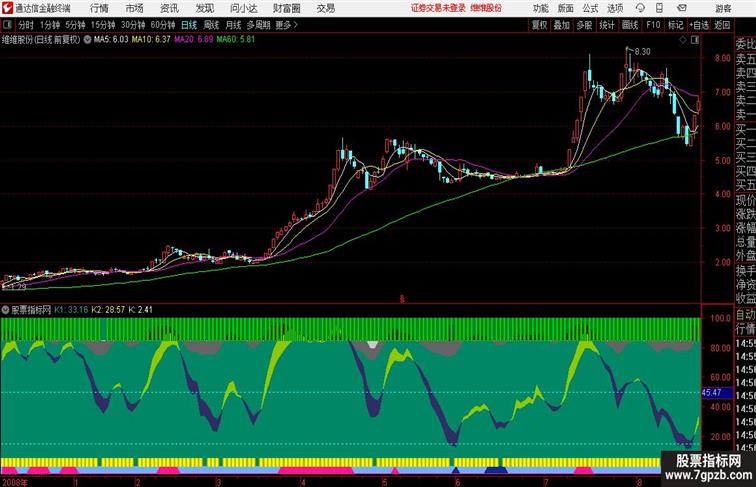
Task: Open the 市场 menu
Action: point(134,8)
